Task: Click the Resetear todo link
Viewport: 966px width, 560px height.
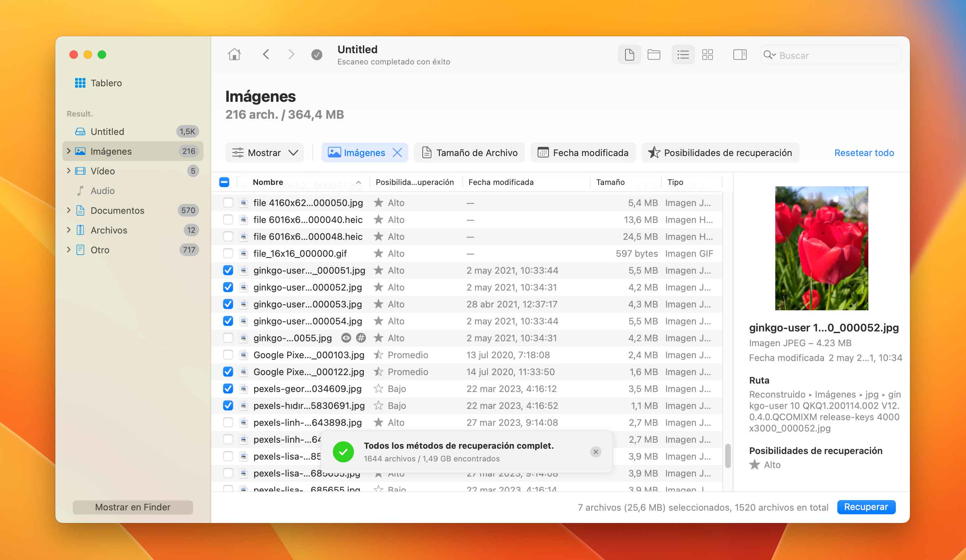Action: point(864,153)
